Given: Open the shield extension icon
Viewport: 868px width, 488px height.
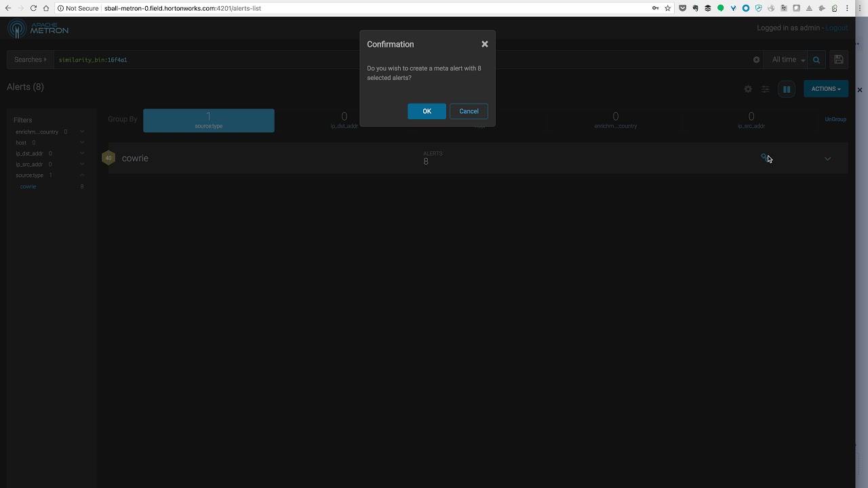Looking at the screenshot, I should click(x=758, y=8).
